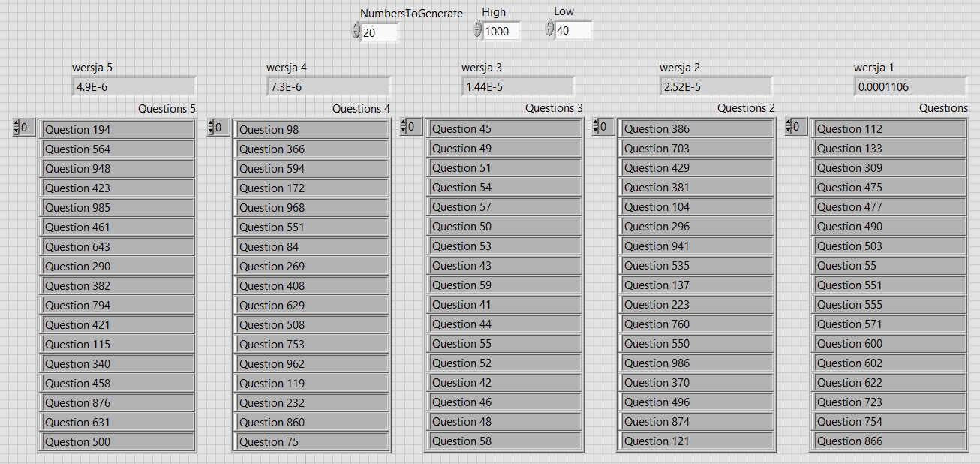Select 'Question 55' in Questions 3 array
The width and height of the screenshot is (980, 464).
(505, 343)
